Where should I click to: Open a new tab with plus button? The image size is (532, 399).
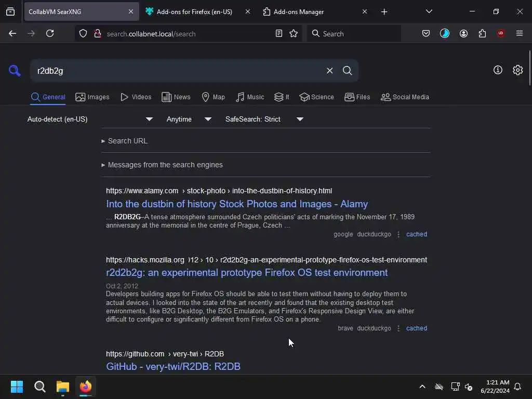pyautogui.click(x=384, y=12)
